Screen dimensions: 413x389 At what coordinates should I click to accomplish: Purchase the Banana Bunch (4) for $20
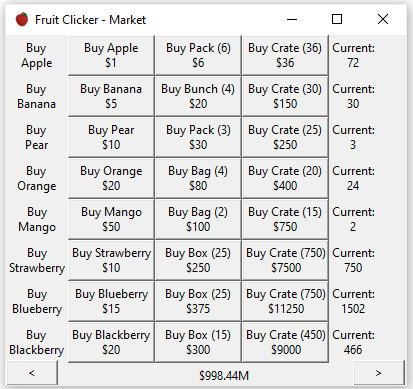(x=198, y=96)
